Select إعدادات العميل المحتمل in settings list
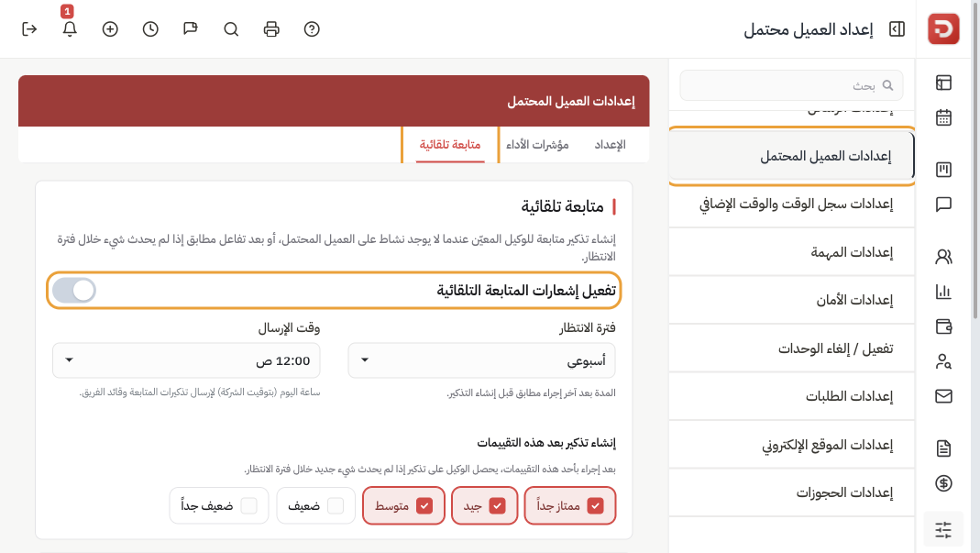Screen dimensions: 980x553 click(791, 156)
